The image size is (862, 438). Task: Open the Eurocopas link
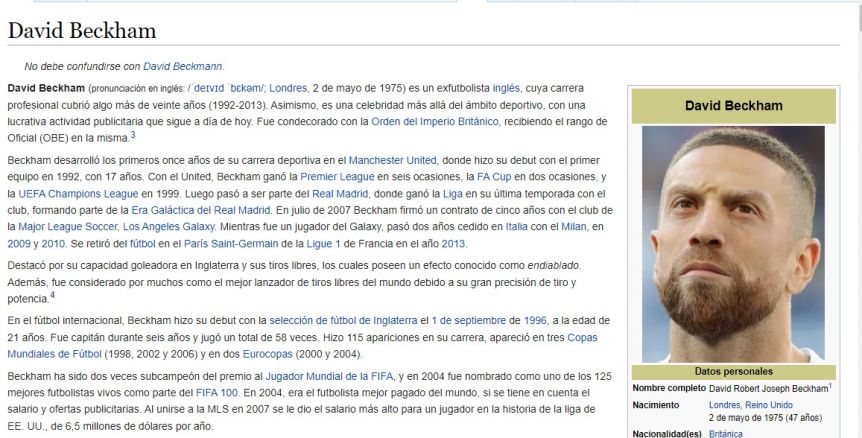pos(268,354)
